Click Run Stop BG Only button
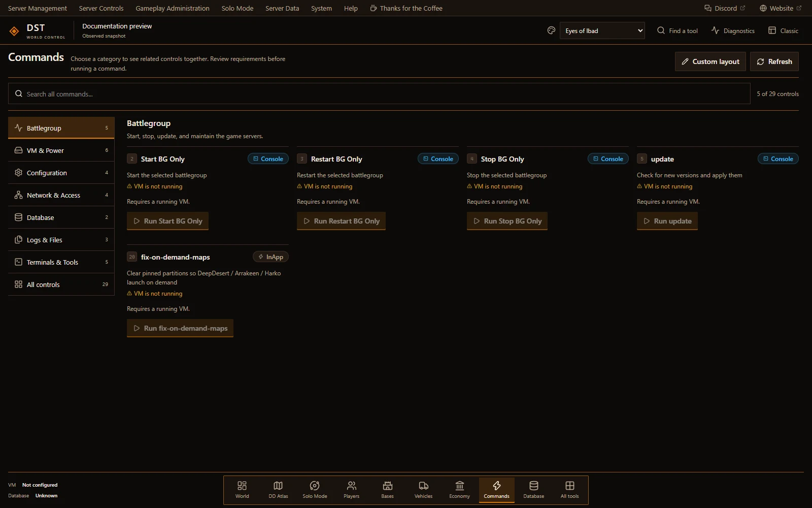This screenshot has width=812, height=508. [x=507, y=221]
